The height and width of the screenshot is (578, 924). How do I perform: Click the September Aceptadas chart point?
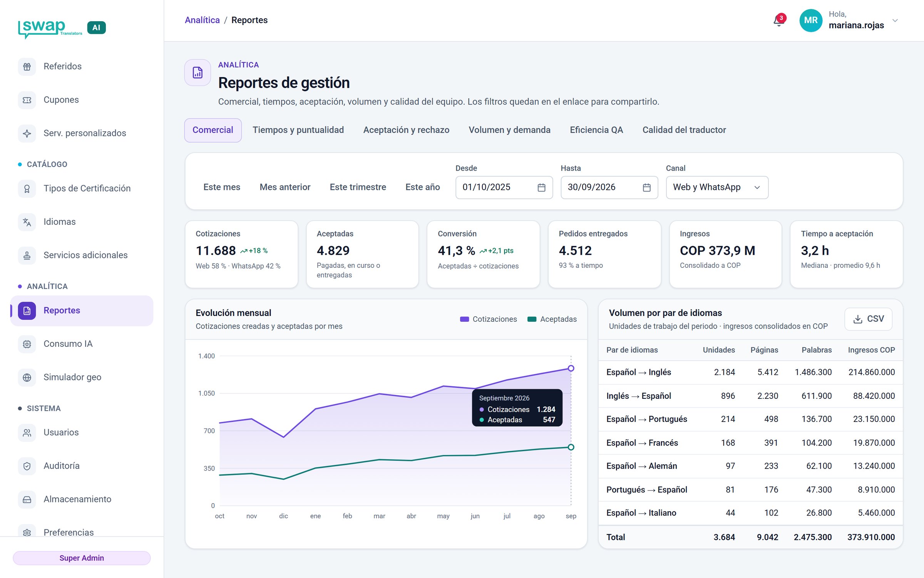coord(571,447)
